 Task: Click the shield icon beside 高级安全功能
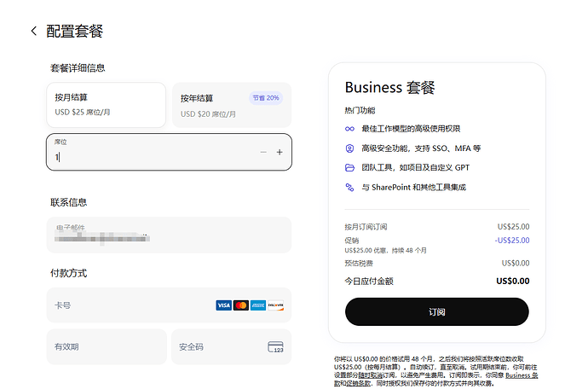349,148
